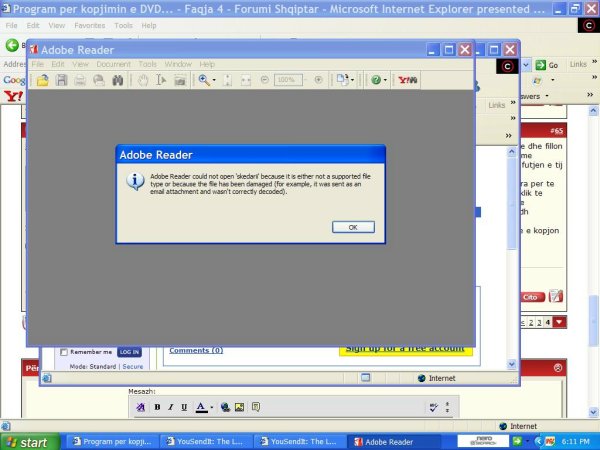Click Sign up for a free account
Viewport: 600px width, 450px height.
pos(405,349)
